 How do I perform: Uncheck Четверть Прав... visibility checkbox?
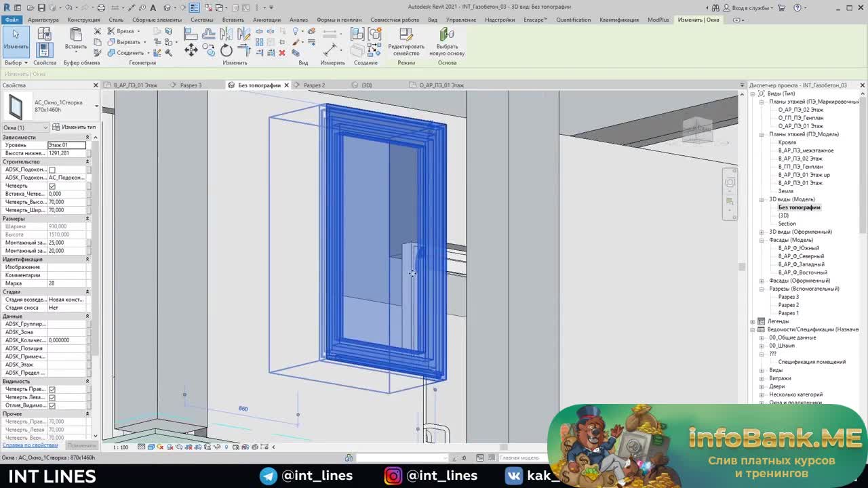pos(52,389)
